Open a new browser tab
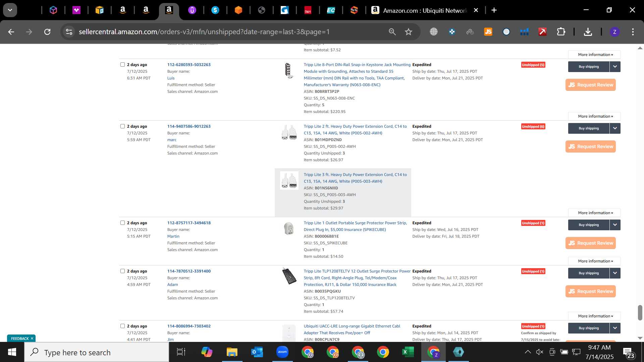 pyautogui.click(x=494, y=10)
